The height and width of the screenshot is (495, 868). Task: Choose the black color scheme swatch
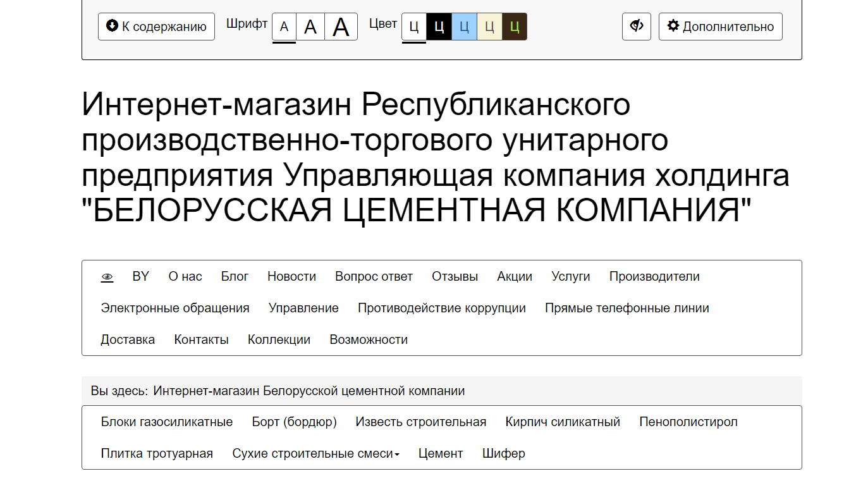point(439,27)
